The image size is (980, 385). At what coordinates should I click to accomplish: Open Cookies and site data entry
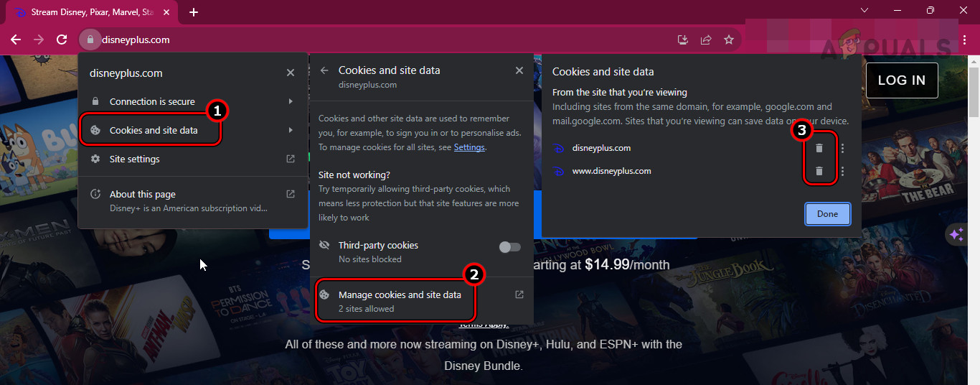tap(192, 130)
